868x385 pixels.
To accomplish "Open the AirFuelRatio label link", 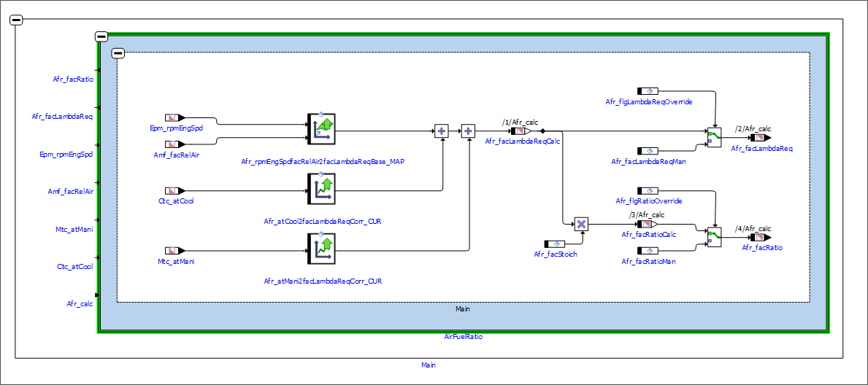I will point(463,337).
